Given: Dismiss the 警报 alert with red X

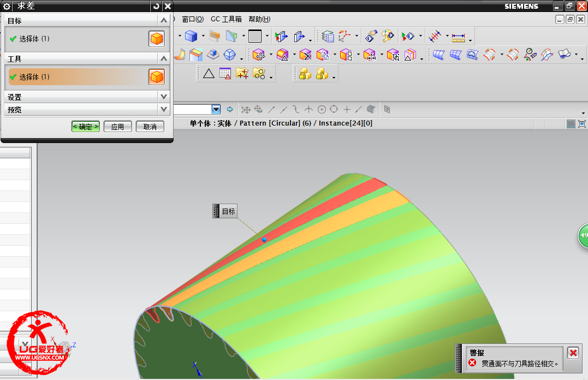Looking at the screenshot, I should 573,353.
